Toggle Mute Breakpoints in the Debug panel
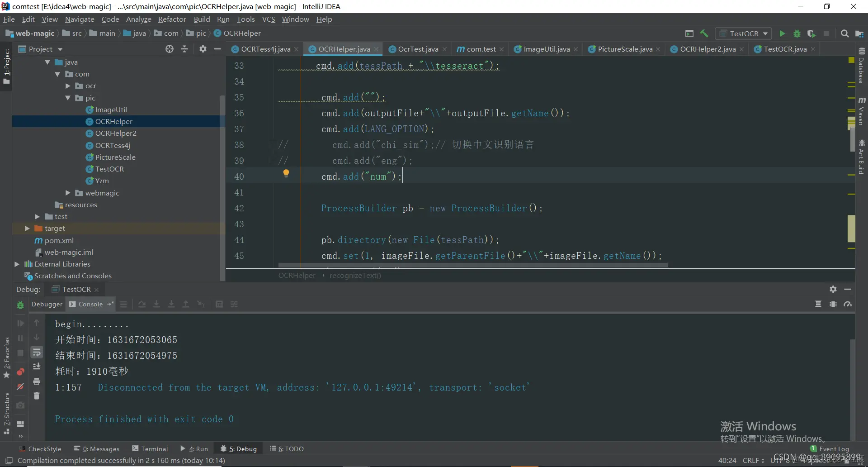The width and height of the screenshot is (868, 467). [x=20, y=386]
